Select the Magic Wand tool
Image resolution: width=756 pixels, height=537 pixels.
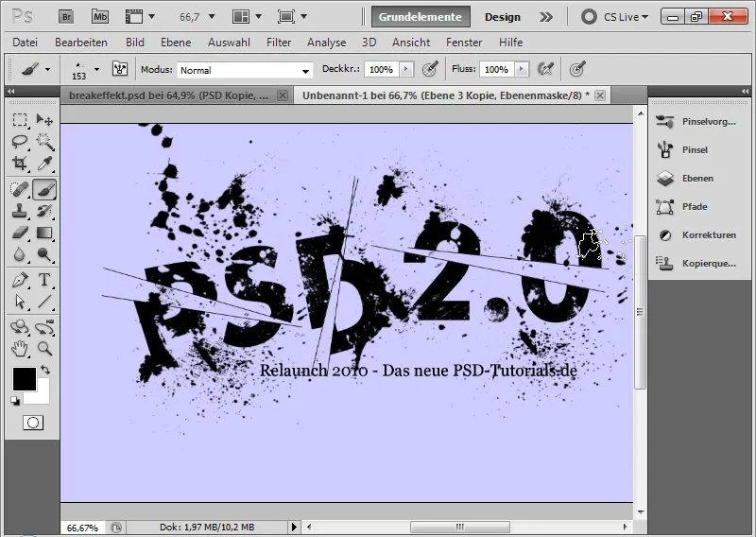tap(44, 142)
